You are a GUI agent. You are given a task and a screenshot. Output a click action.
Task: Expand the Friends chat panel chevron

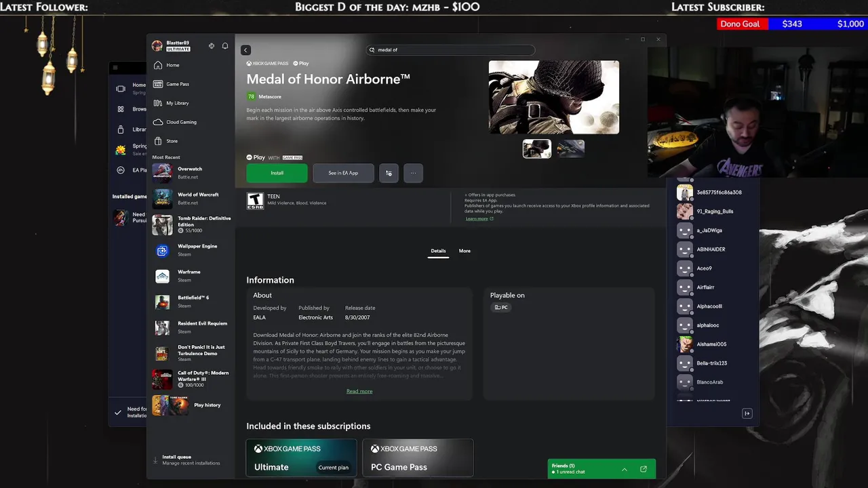pyautogui.click(x=625, y=469)
